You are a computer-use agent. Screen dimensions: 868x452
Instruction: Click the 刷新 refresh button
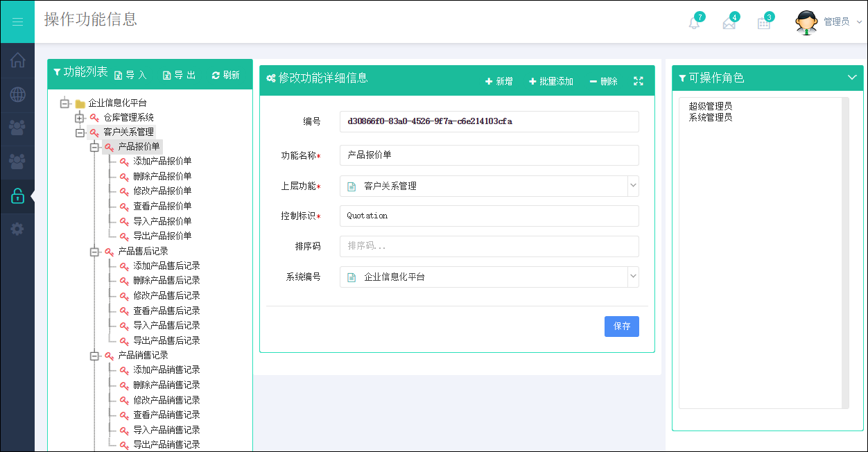point(226,75)
